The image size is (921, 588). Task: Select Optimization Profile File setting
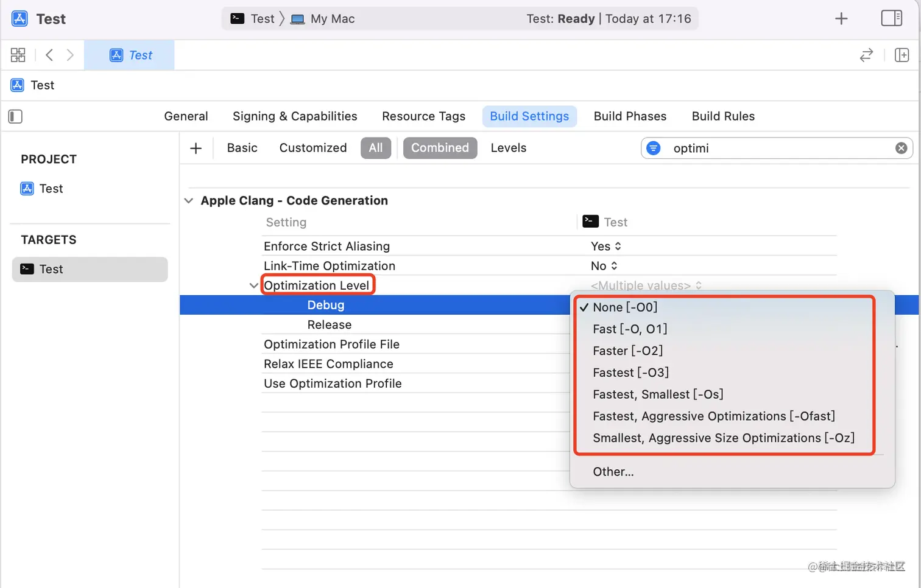331,345
